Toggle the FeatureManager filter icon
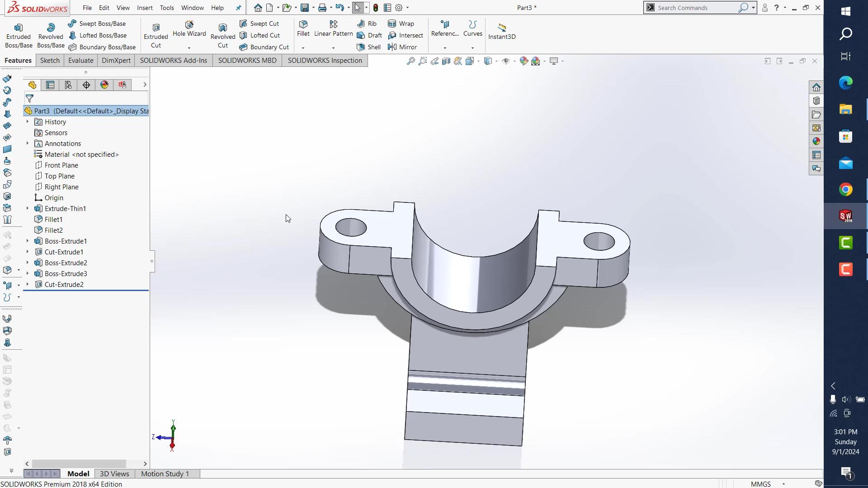The width and height of the screenshot is (868, 488). (x=30, y=99)
